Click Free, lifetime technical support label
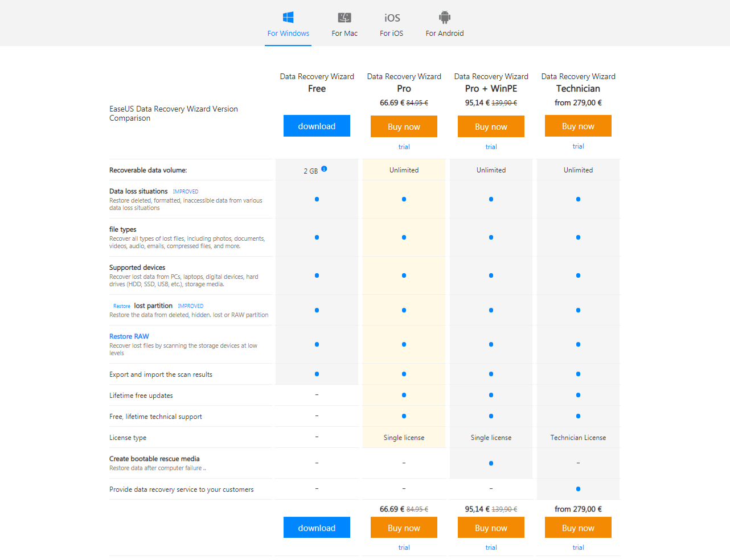Viewport: 730px width, 560px height. [155, 417]
